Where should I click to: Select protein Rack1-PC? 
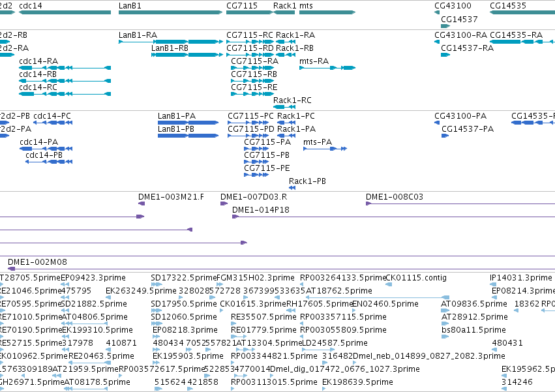tap(286, 123)
